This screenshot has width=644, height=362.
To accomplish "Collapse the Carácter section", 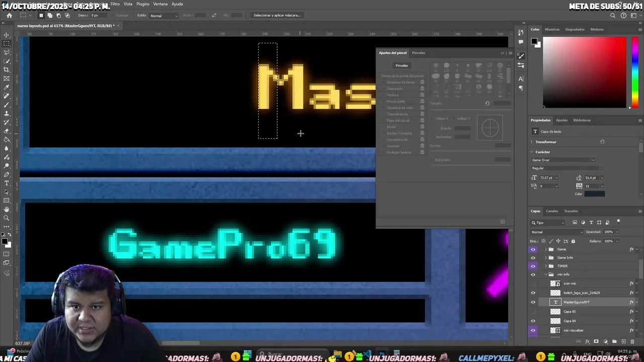I will point(532,152).
